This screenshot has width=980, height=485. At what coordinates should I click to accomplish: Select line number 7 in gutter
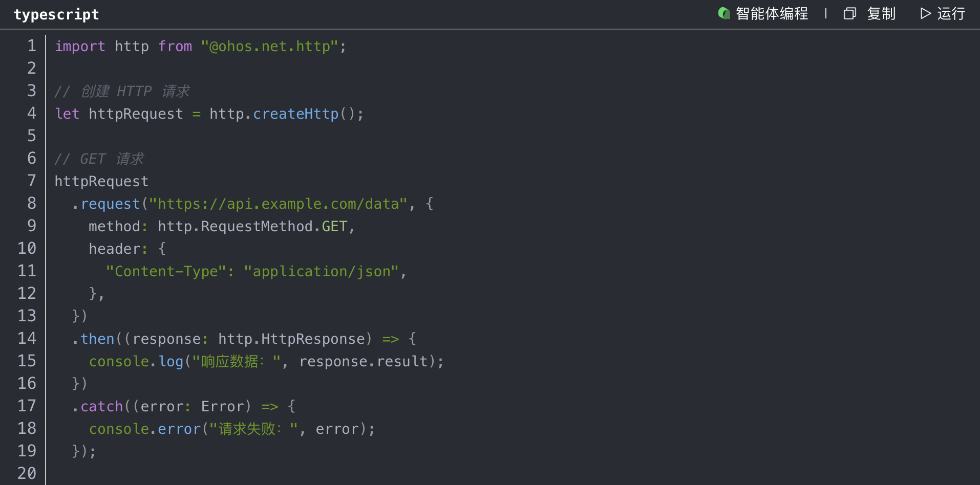pyautogui.click(x=32, y=181)
